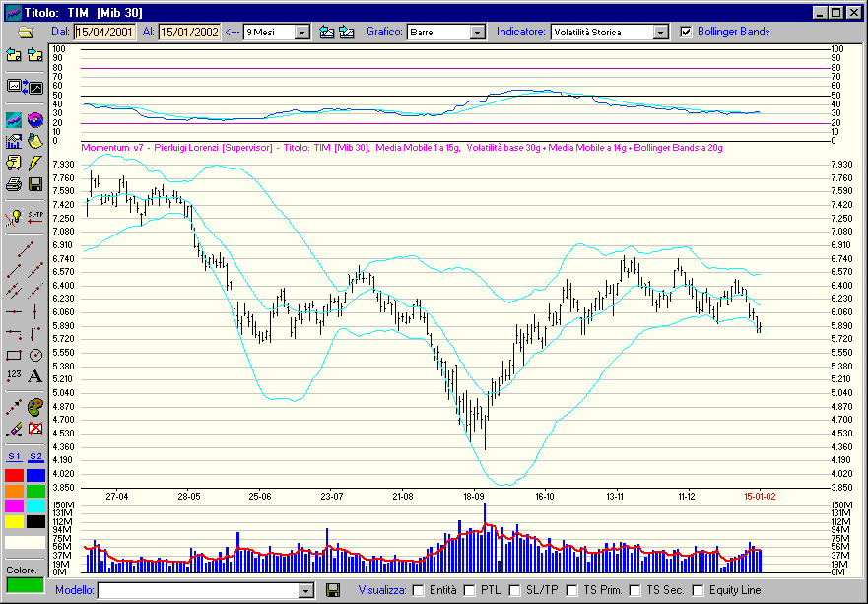Open the color palette icon
This screenshot has width=868, height=604.
[35, 408]
